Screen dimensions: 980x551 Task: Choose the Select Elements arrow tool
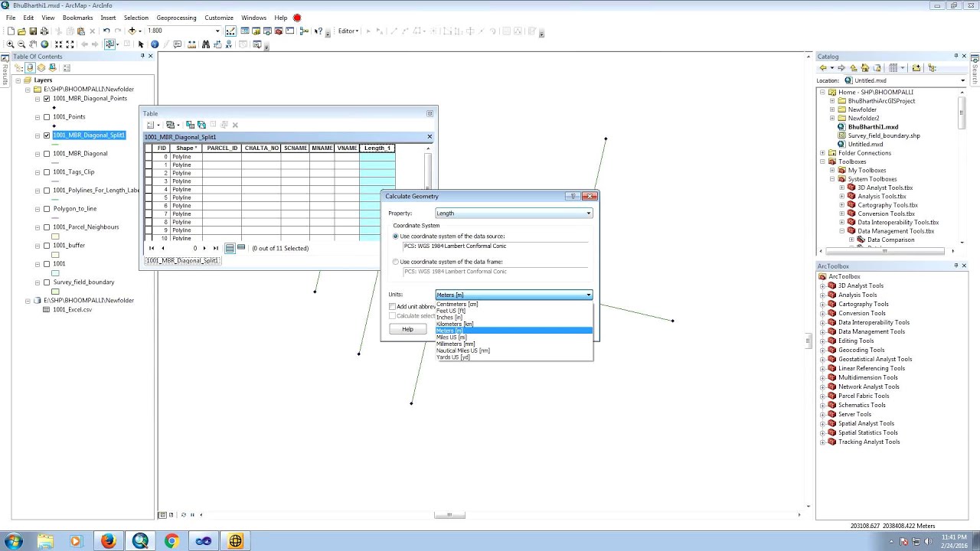141,44
